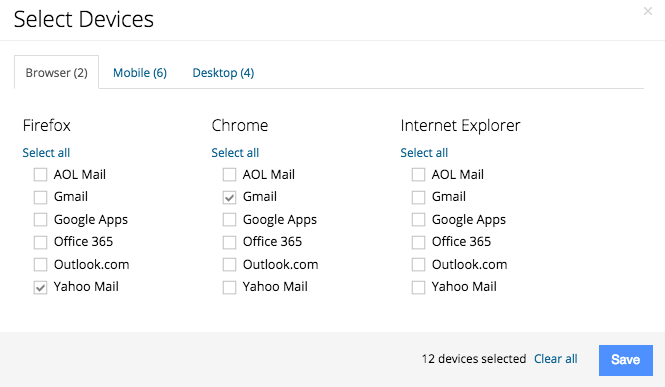Check Google Apps under Chrome
This screenshot has width=665, height=387.
229,220
